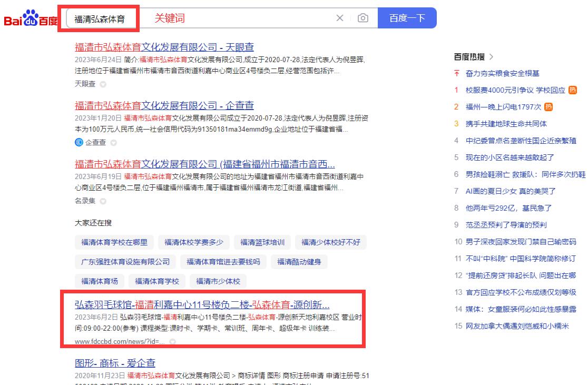Select related search 福清酷动健身
Viewport: 588px width, 385px height.
click(299, 262)
